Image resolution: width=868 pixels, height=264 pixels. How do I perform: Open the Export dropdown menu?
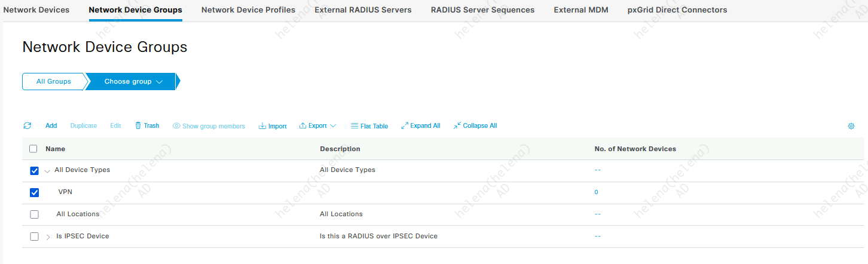coord(317,126)
